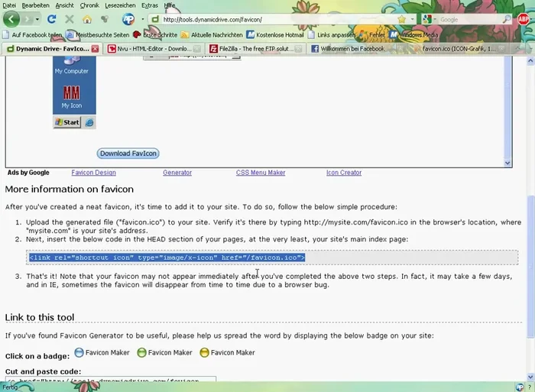Screen dimensions: 535x392
Task: Click Links anpassen bookmark
Action: (x=332, y=35)
